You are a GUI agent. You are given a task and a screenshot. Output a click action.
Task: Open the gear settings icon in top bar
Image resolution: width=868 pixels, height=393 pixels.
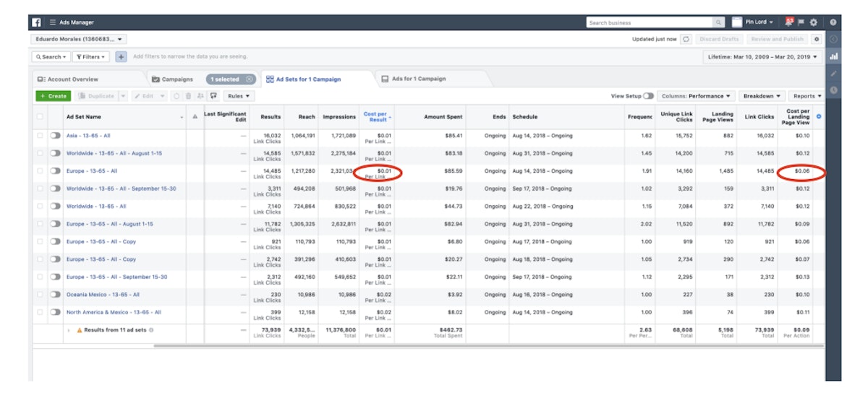(x=813, y=22)
